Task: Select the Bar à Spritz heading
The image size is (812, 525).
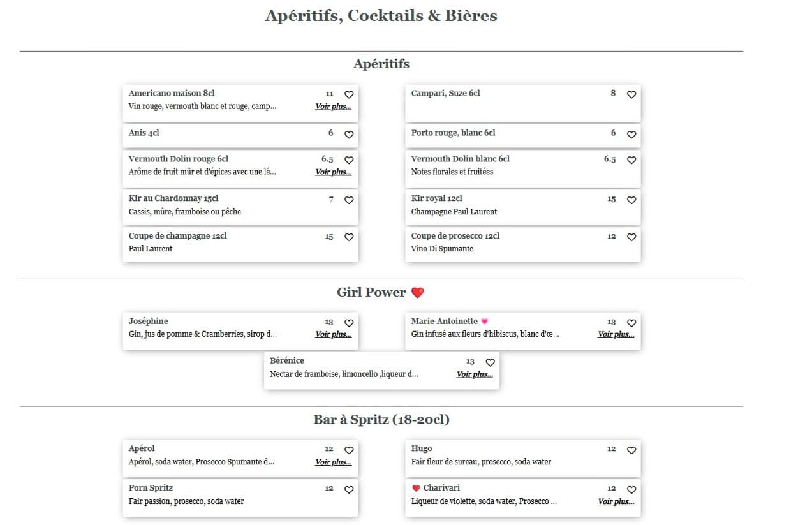Action: 381,419
